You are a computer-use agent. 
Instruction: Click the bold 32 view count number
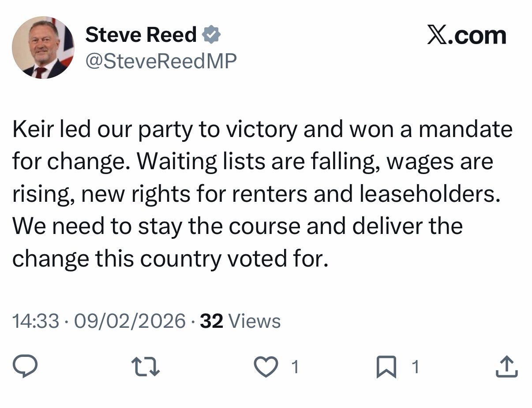(x=211, y=321)
